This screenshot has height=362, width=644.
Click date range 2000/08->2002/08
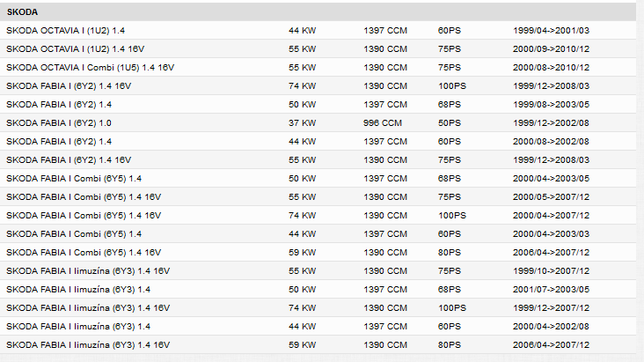551,142
